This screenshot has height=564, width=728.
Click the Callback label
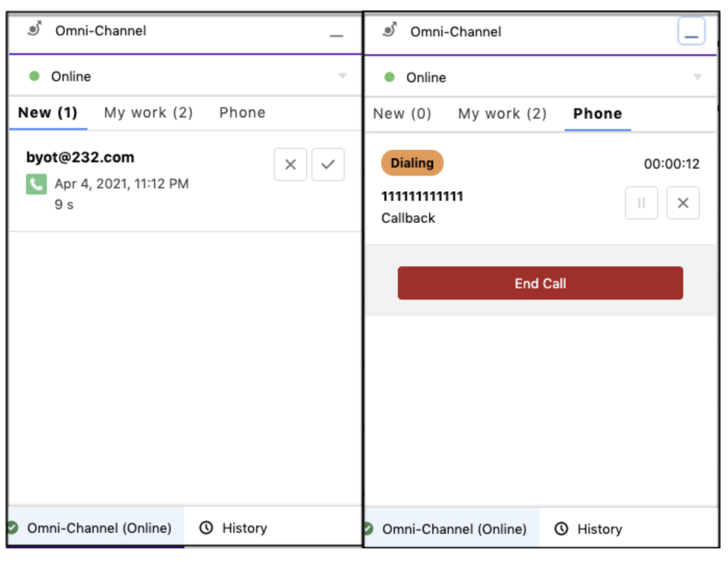pyautogui.click(x=408, y=218)
